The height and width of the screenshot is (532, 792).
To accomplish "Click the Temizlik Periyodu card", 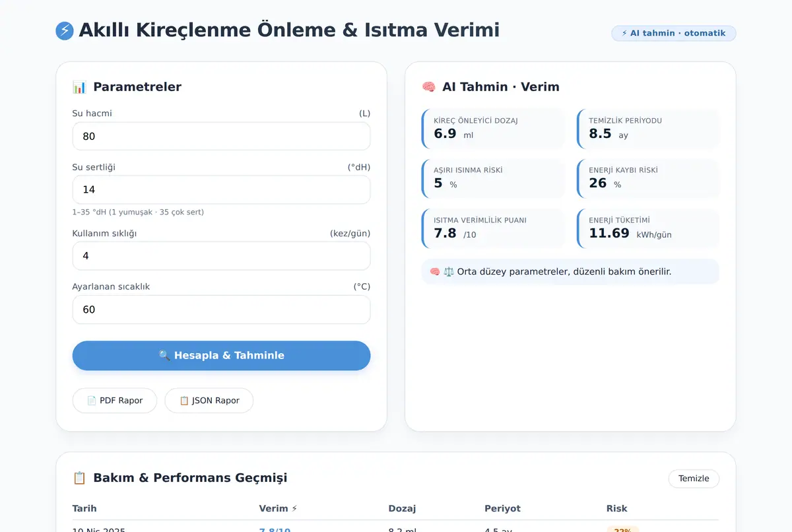I will click(648, 129).
